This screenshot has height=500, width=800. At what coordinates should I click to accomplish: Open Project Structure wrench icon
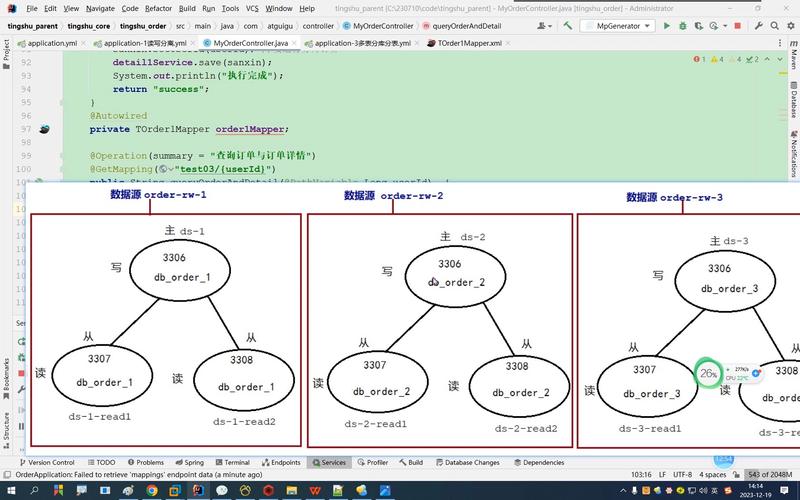click(759, 26)
